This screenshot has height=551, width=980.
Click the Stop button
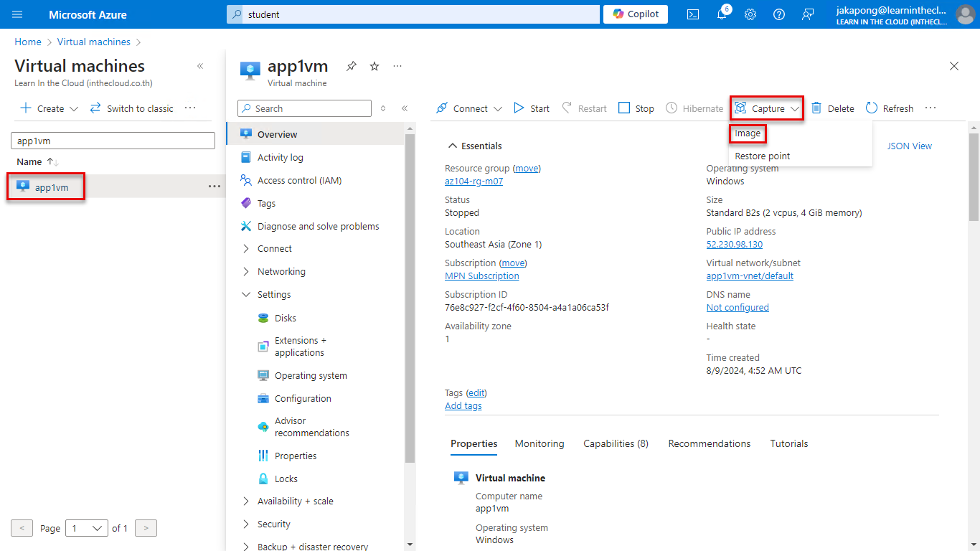pos(636,108)
